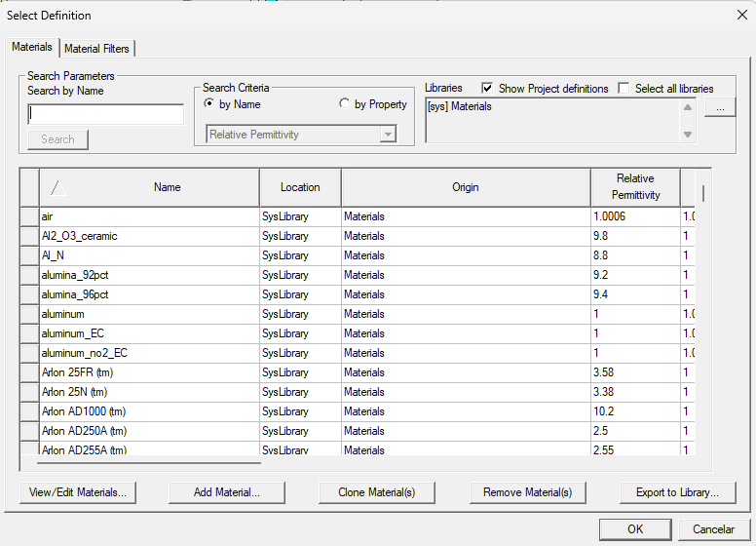Screen dimensions: 756x546
Task: Click the Search by Name input field
Action: (105, 114)
